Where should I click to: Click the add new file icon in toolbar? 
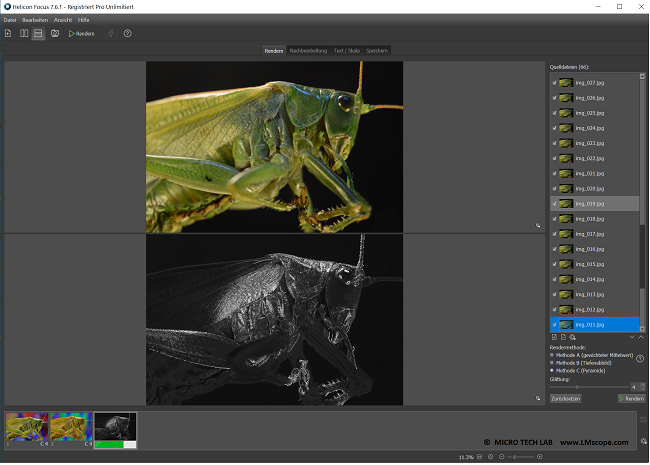(x=8, y=34)
